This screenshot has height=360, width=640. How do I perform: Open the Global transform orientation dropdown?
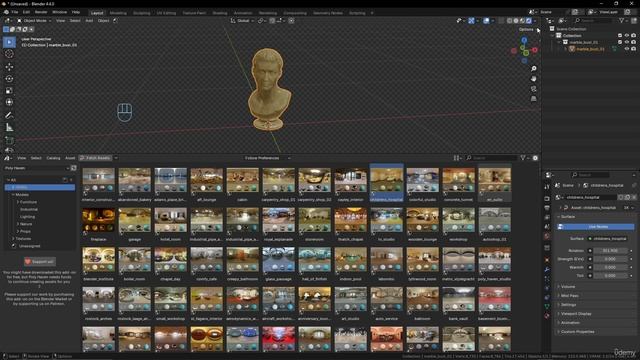[x=242, y=20]
